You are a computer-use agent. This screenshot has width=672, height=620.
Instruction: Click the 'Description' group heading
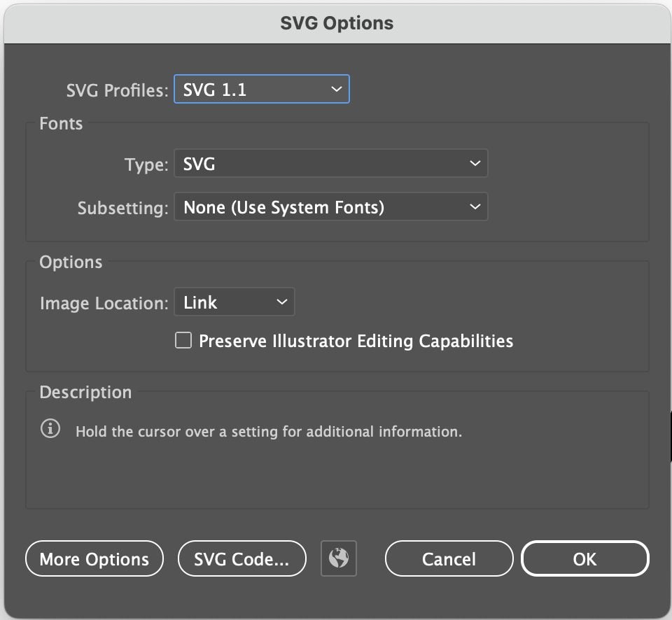click(85, 393)
